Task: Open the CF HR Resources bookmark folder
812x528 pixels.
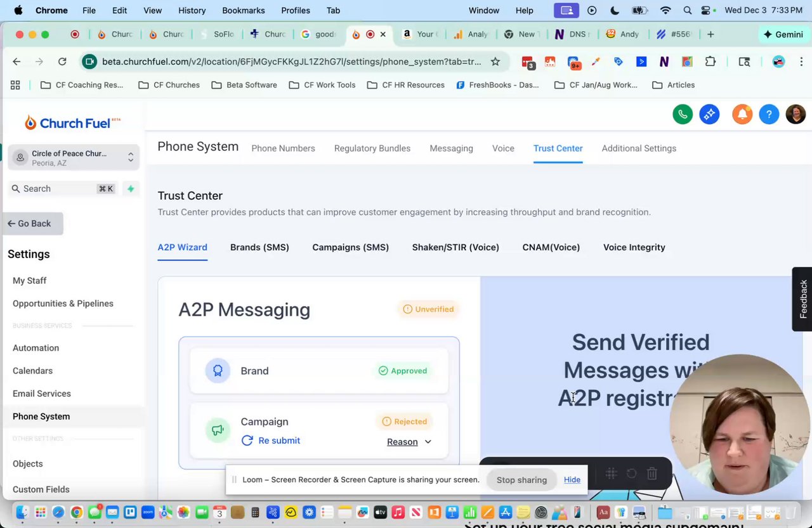Action: point(405,85)
